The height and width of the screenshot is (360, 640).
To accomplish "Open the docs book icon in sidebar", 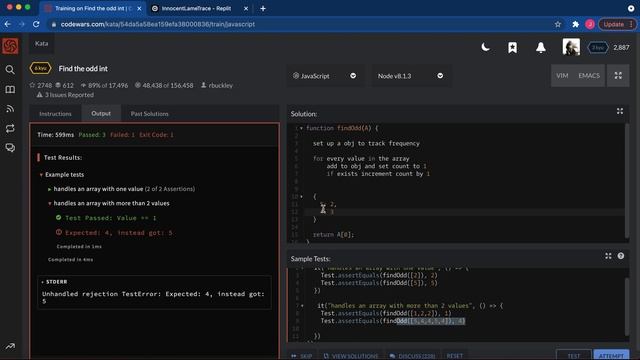I will click(10, 89).
